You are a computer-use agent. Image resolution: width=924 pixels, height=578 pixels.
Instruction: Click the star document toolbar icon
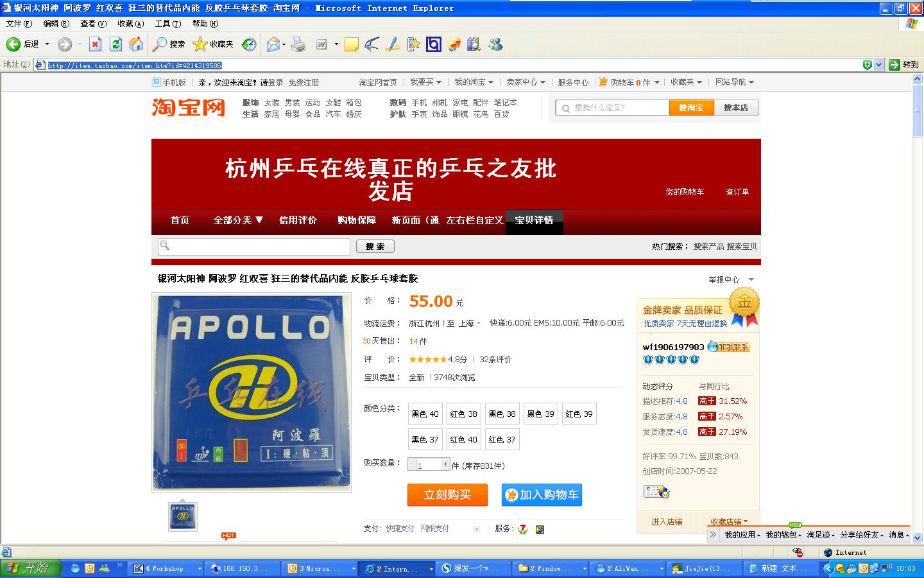413,44
